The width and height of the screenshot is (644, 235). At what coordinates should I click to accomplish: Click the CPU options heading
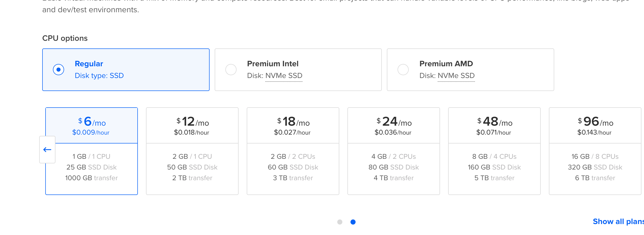click(65, 38)
